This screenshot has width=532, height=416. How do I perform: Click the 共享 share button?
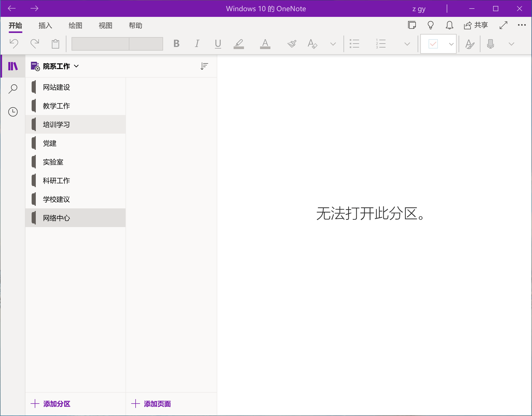[x=476, y=25]
